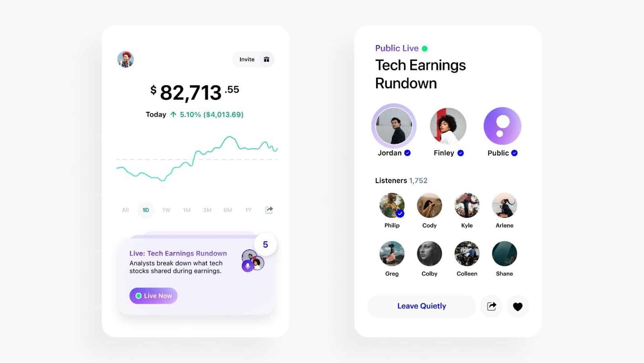
Task: Select the 1D time period tab
Action: click(145, 210)
